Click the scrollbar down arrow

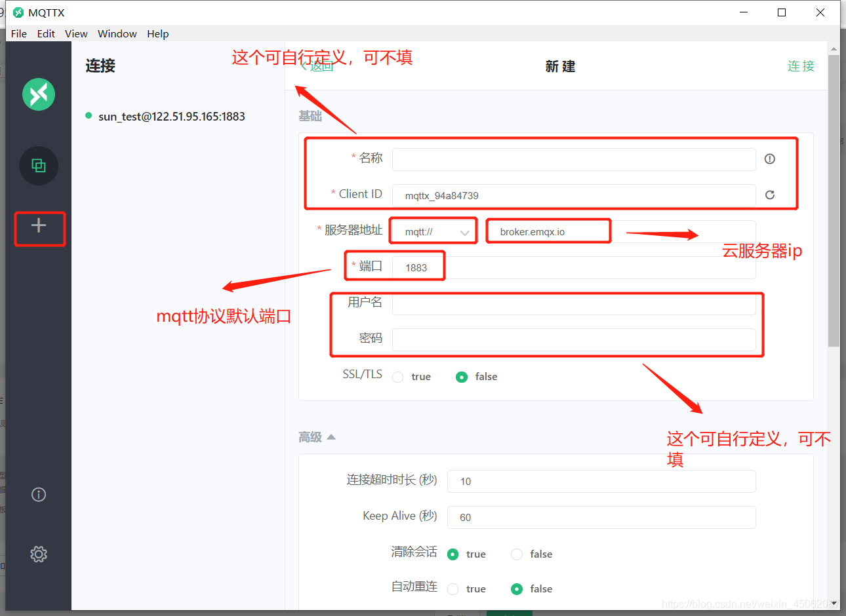(x=834, y=604)
